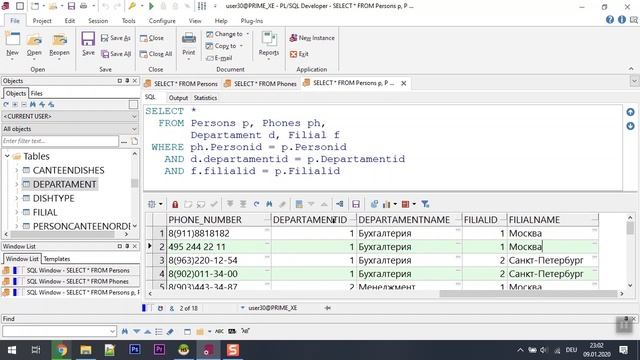
Task: Click the vertical scrollbar of the result grid
Action: click(630, 251)
